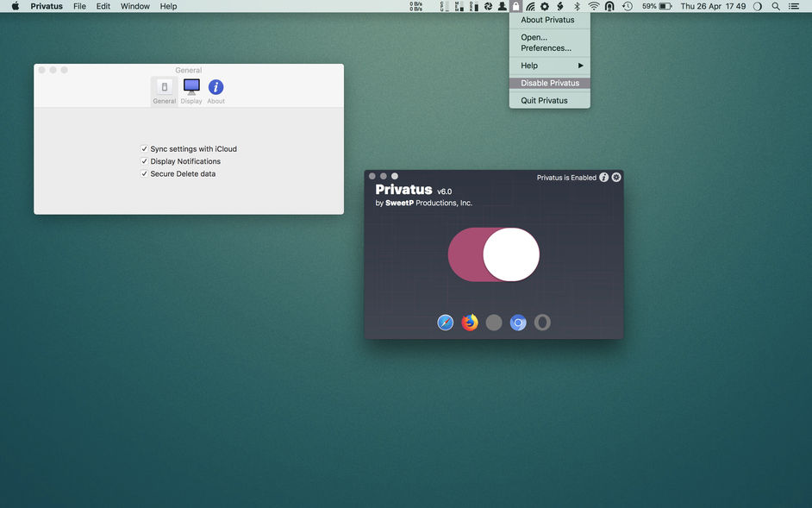Click the disk monitor icon in menu bar
The height and width of the screenshot is (508, 812).
tap(473, 6)
